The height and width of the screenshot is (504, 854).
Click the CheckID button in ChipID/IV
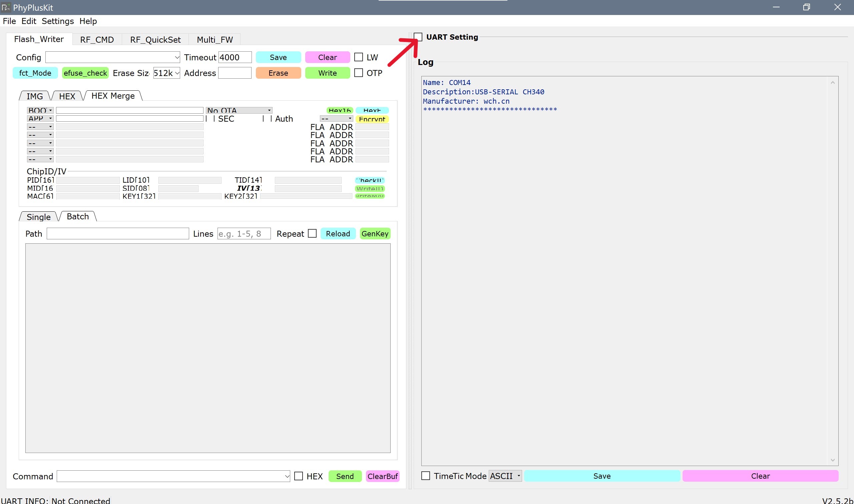click(x=370, y=180)
